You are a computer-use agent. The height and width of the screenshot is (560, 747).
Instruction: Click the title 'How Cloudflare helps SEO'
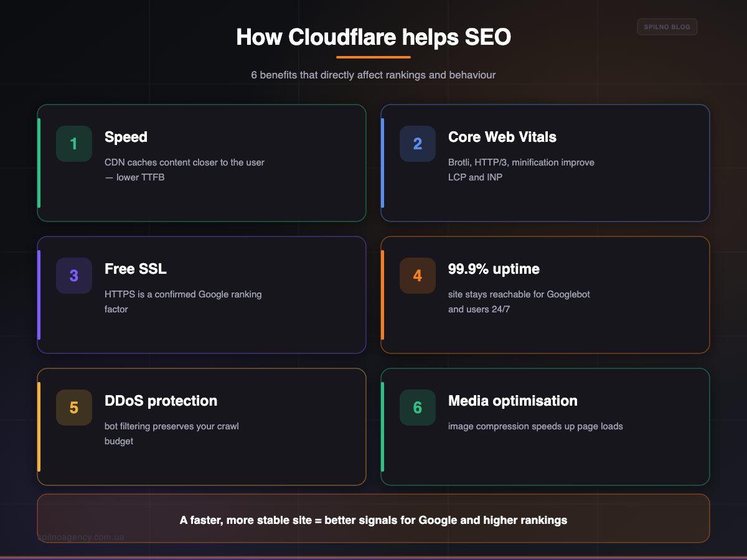tap(374, 37)
